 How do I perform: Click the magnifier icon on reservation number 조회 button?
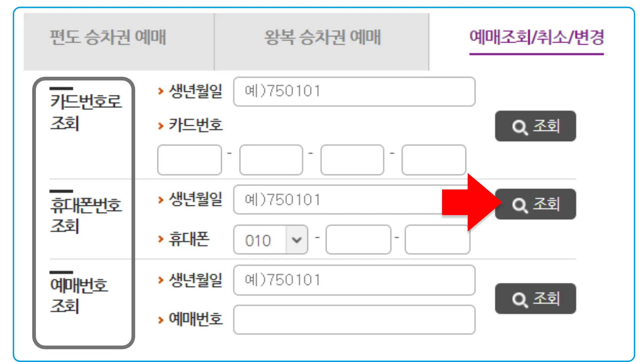(519, 299)
